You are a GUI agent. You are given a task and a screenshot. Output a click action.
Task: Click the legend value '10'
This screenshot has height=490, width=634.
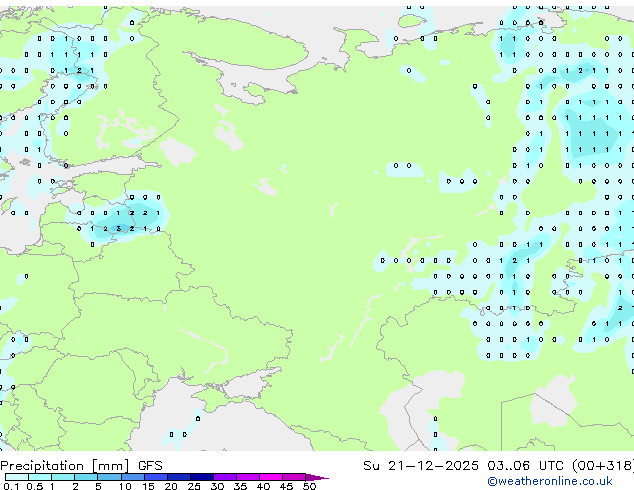125,486
